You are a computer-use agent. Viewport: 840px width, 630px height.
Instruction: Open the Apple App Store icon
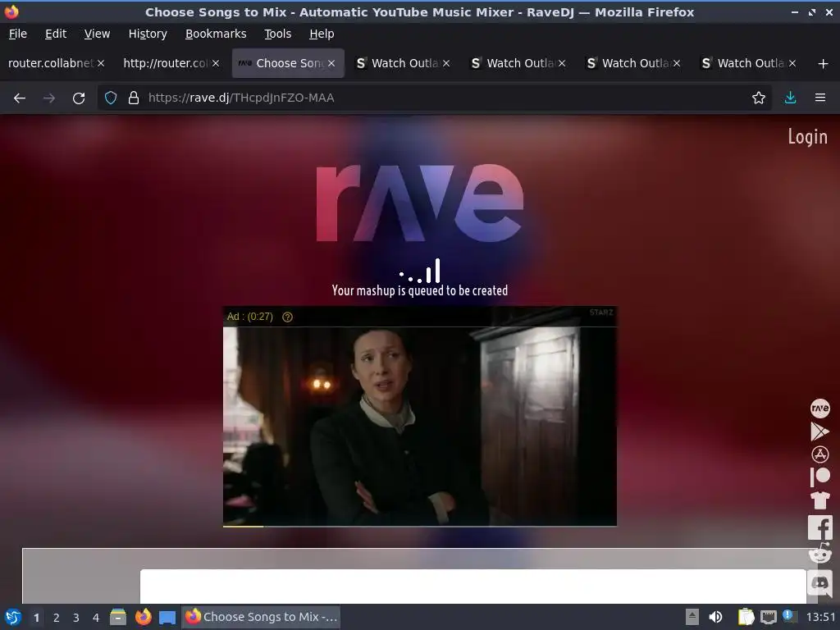click(819, 454)
